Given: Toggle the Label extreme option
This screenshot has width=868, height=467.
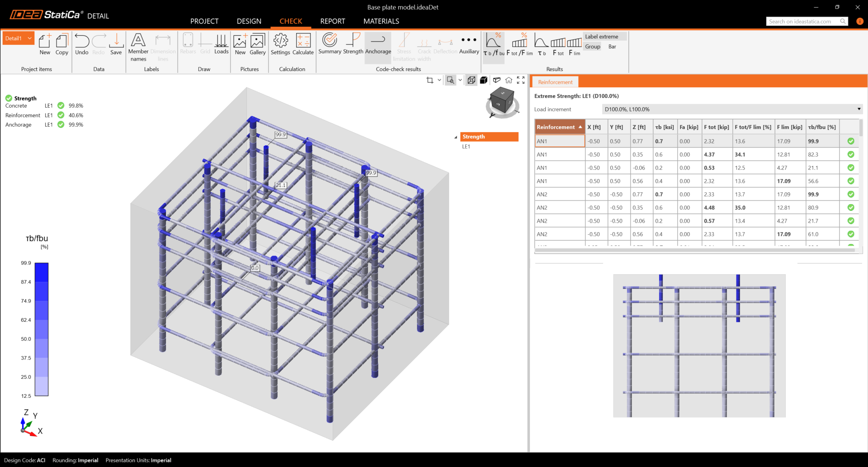Looking at the screenshot, I should [601, 37].
